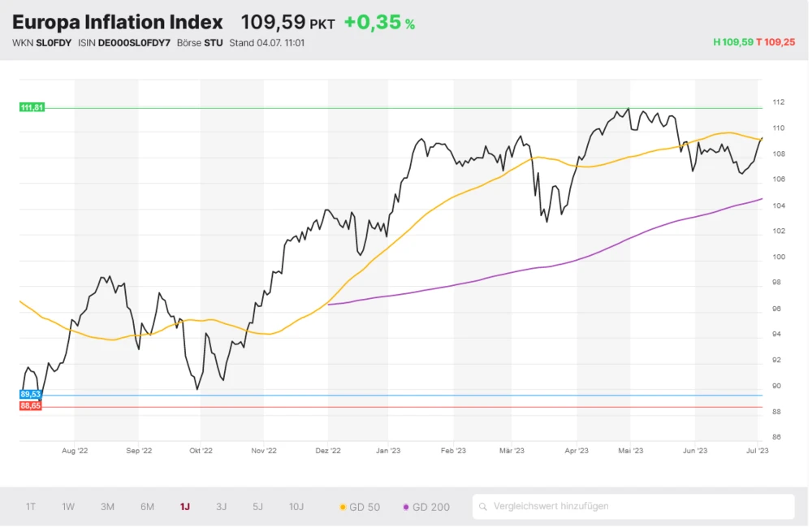812x528 pixels.
Task: Select the 6M chart range
Action: 147,507
